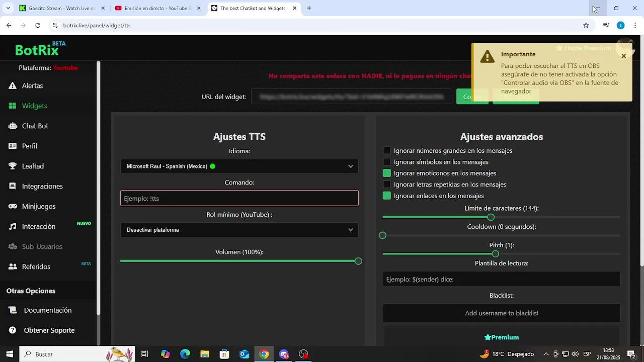Open Chrome tab search dropdown arrow

[x=8, y=8]
